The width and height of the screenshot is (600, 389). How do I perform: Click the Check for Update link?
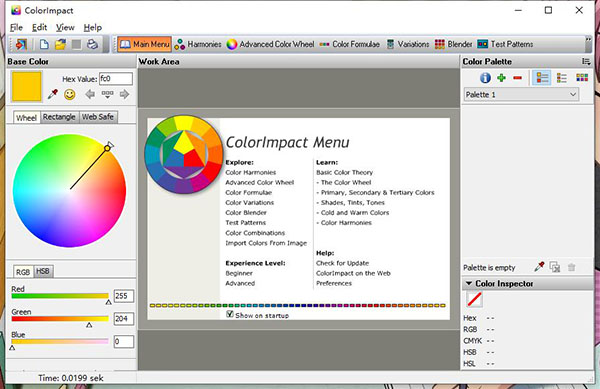pos(342,263)
